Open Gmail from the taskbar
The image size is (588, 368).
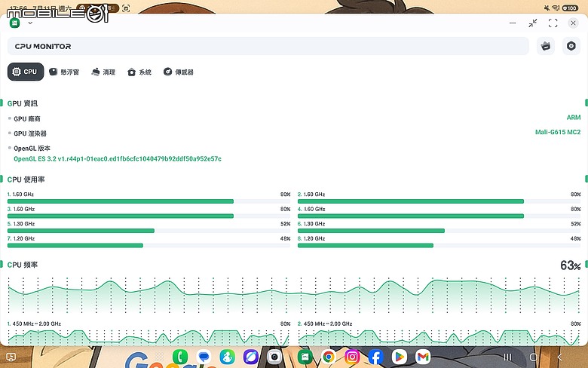(423, 357)
